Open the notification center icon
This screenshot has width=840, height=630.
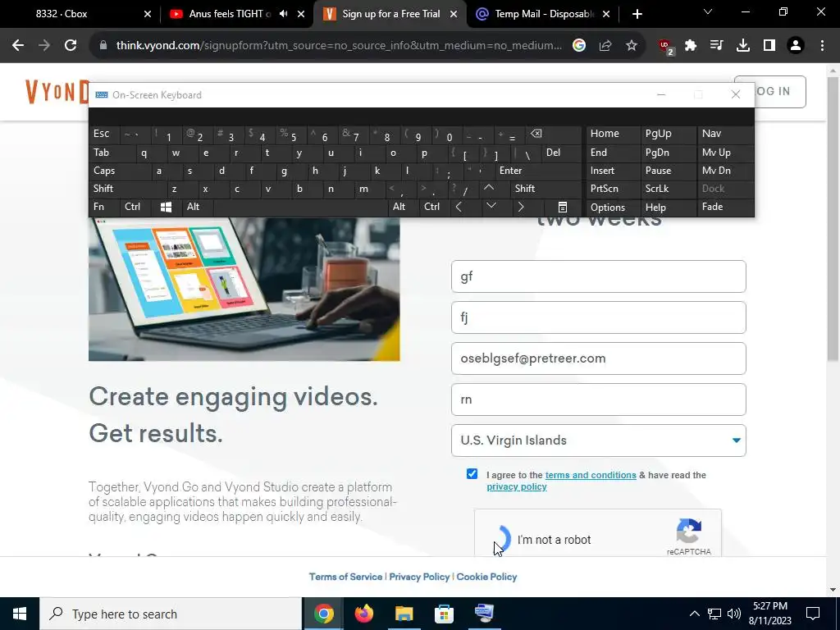813,614
